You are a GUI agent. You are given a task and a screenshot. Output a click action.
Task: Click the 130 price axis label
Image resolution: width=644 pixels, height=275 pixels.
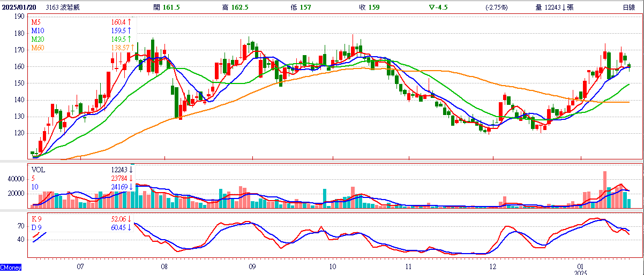tap(19, 116)
